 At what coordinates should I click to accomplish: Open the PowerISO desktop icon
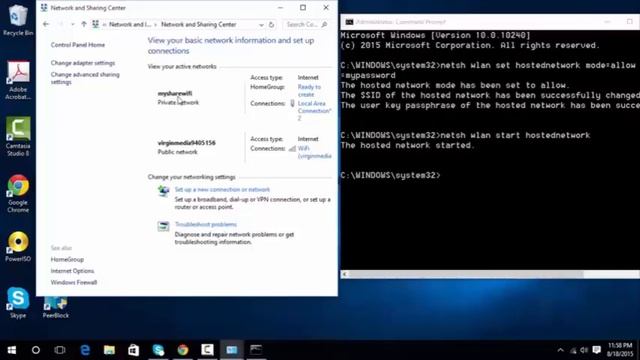pyautogui.click(x=18, y=247)
